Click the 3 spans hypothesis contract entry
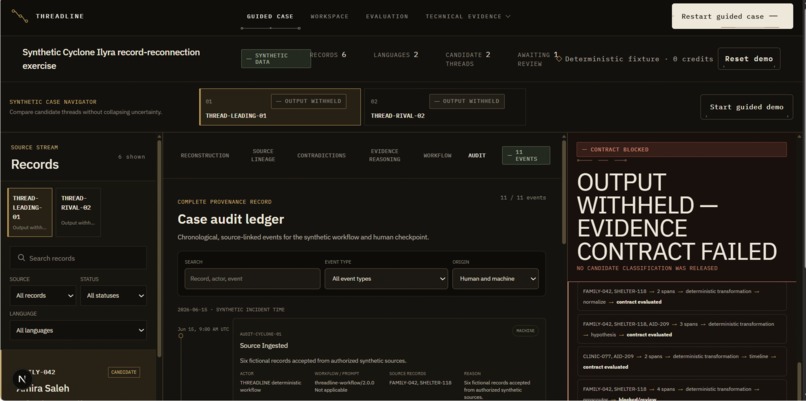 [681, 329]
